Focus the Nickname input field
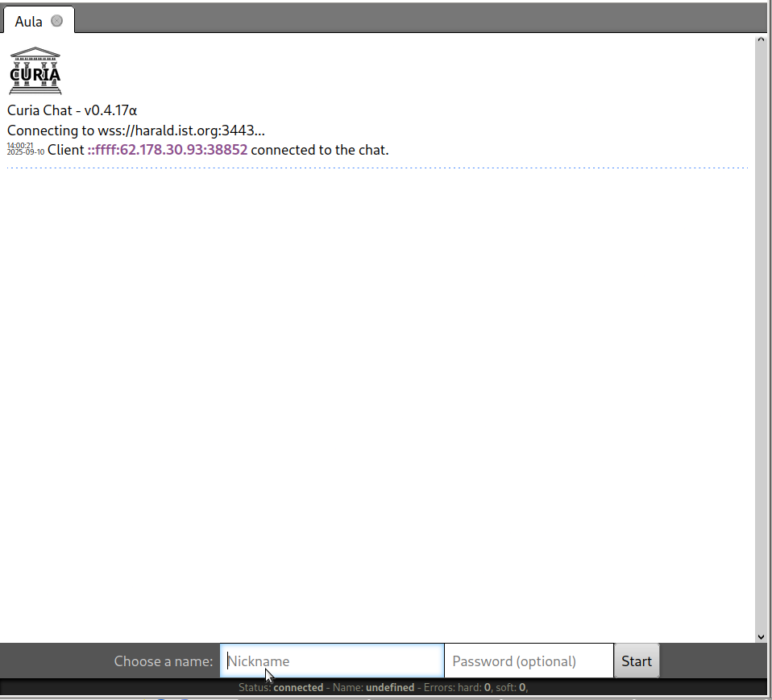 pos(332,661)
